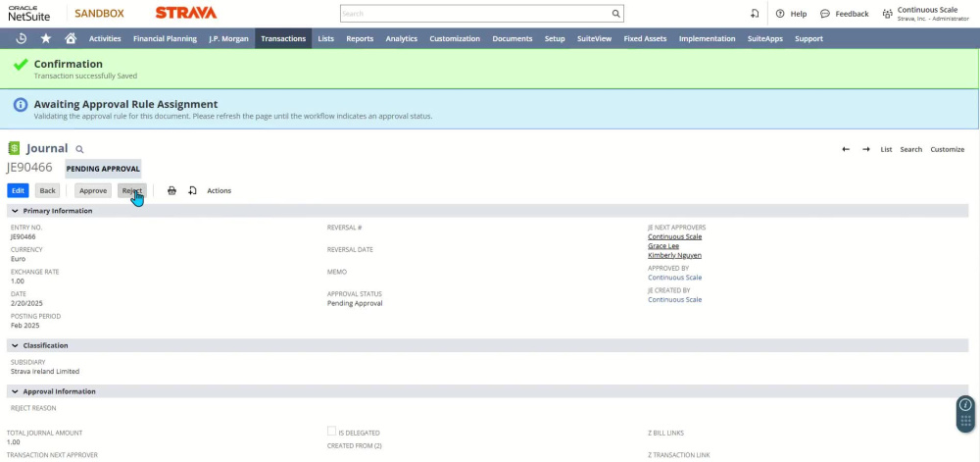Click the Feb 2025 posting period value
The height and width of the screenshot is (462, 980).
pos(25,326)
